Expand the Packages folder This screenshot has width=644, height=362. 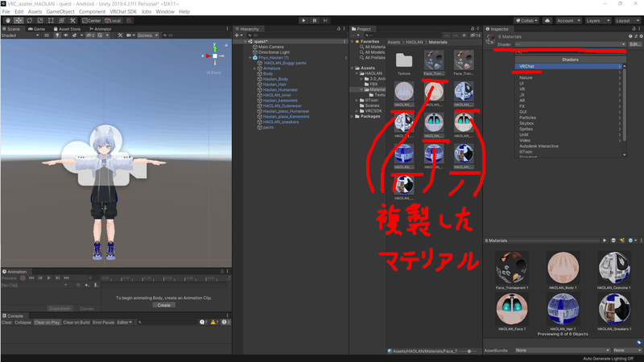pos(352,117)
